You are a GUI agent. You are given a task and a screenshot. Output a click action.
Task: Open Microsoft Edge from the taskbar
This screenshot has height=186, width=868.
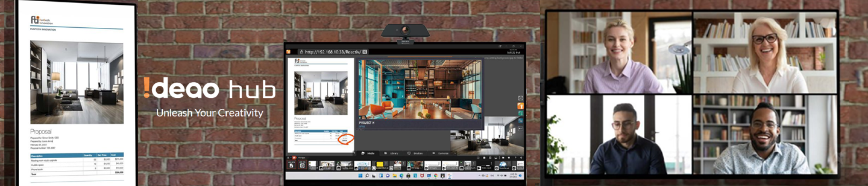pos(401,176)
